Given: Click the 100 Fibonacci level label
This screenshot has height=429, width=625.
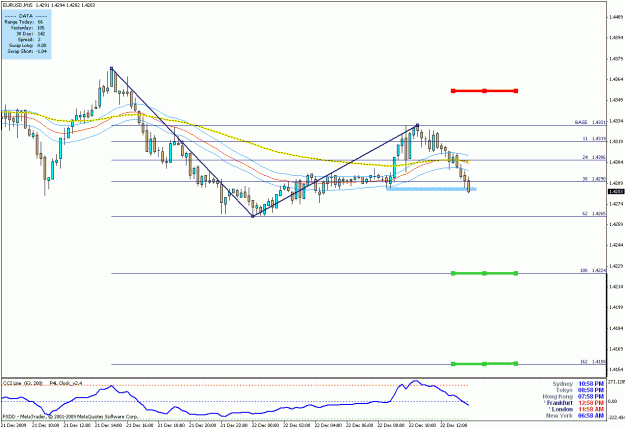Looking at the screenshot, I should point(593,271).
